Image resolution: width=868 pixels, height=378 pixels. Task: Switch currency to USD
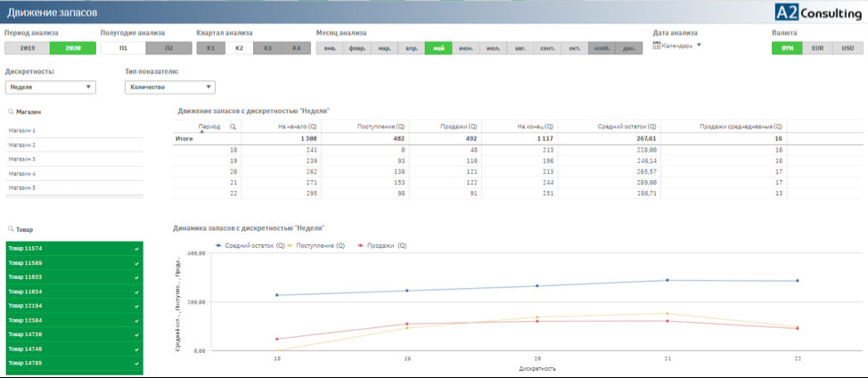(848, 48)
